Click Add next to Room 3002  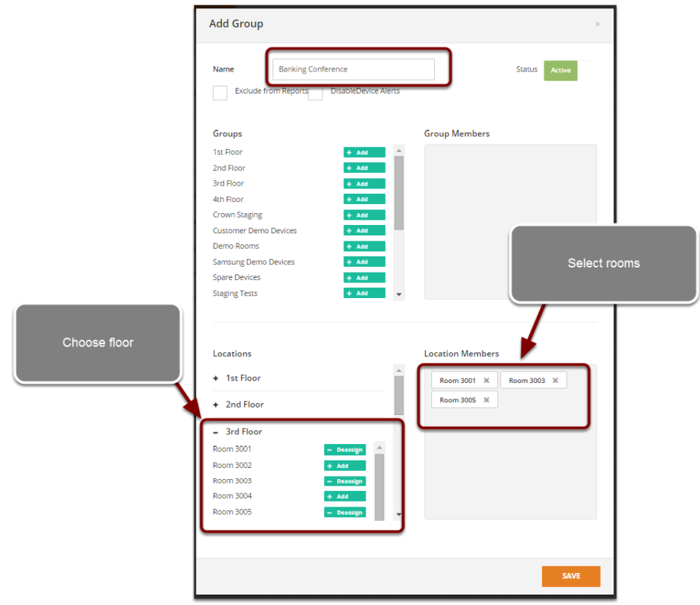click(x=344, y=465)
